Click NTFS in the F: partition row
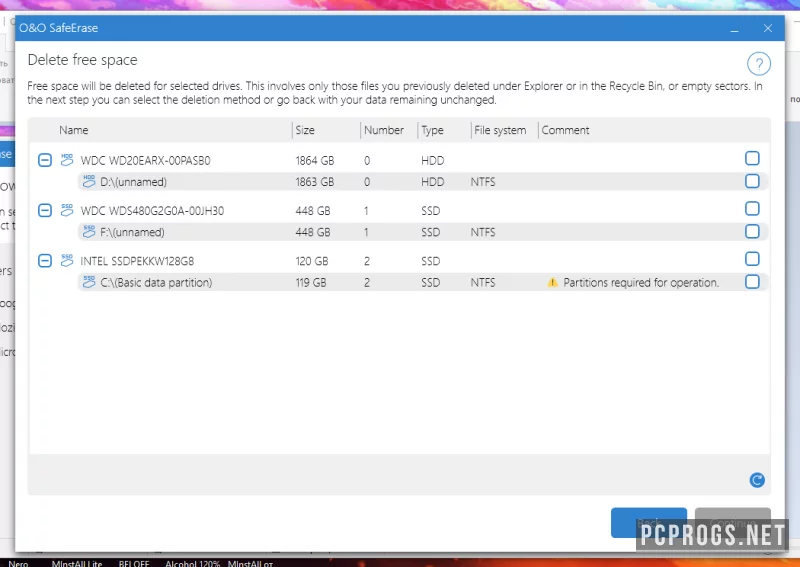 tap(483, 232)
